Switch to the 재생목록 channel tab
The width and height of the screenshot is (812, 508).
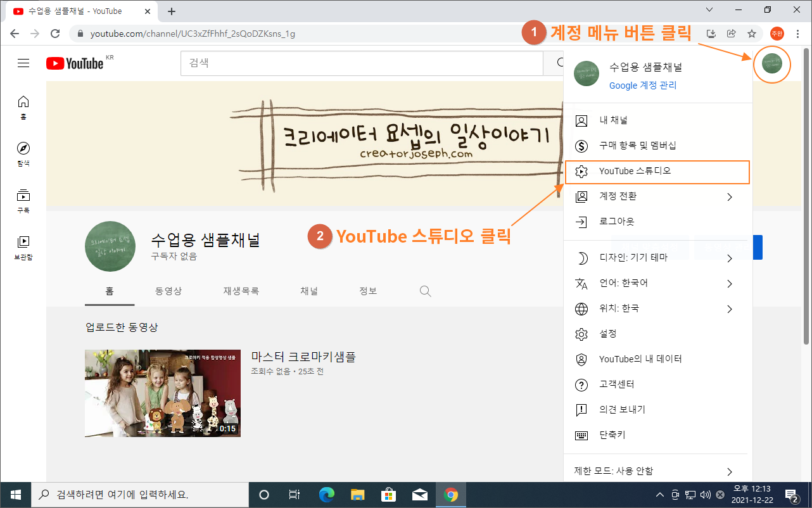pos(241,291)
